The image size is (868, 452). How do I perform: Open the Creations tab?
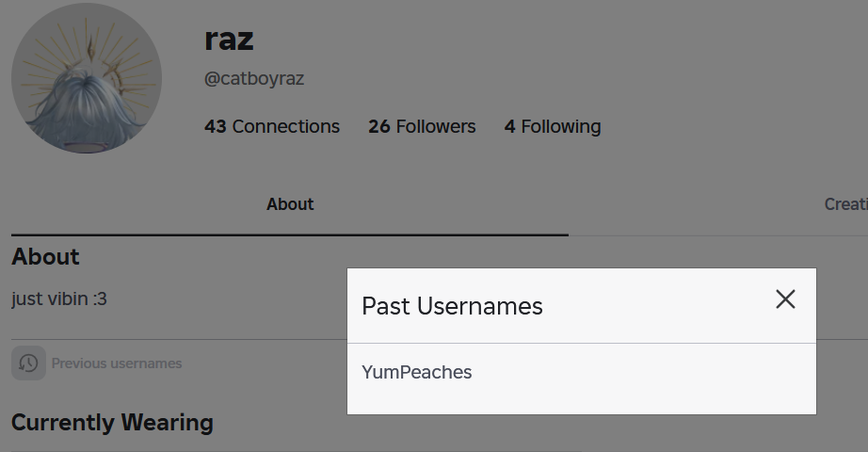844,204
